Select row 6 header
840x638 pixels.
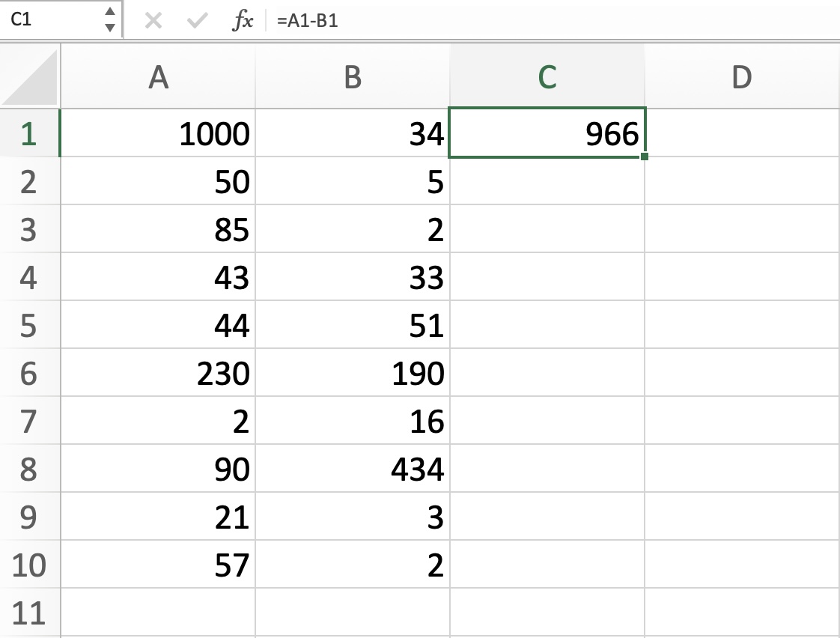point(29,372)
